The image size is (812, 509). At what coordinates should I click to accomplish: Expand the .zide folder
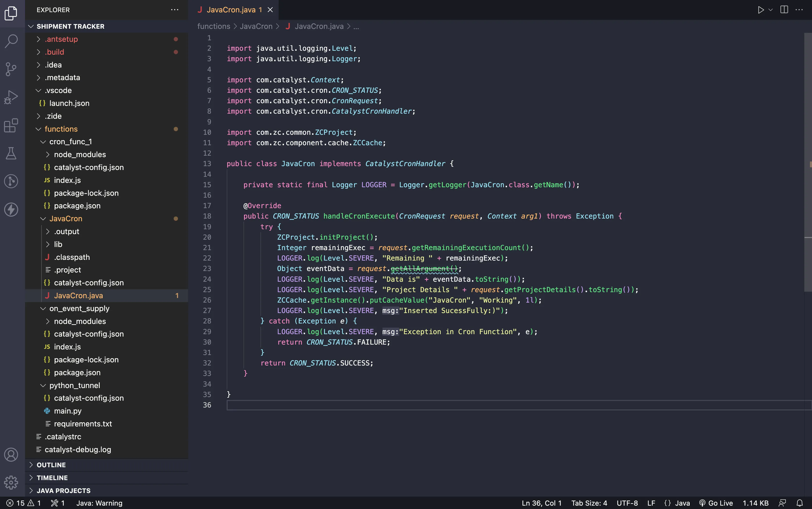click(x=107, y=116)
